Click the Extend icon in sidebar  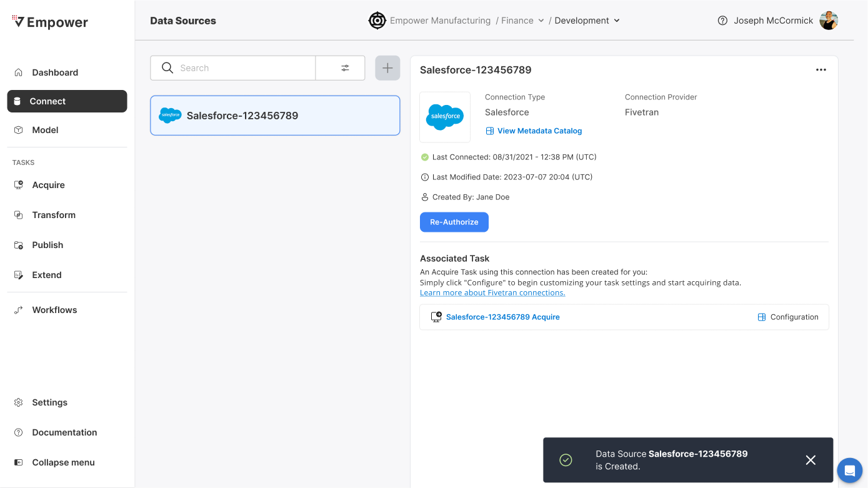(x=19, y=275)
